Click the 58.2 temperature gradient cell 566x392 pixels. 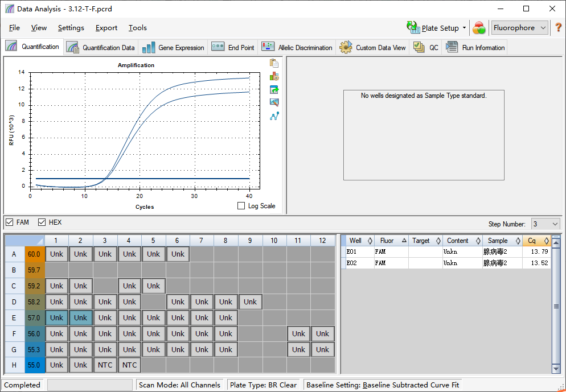(35, 302)
